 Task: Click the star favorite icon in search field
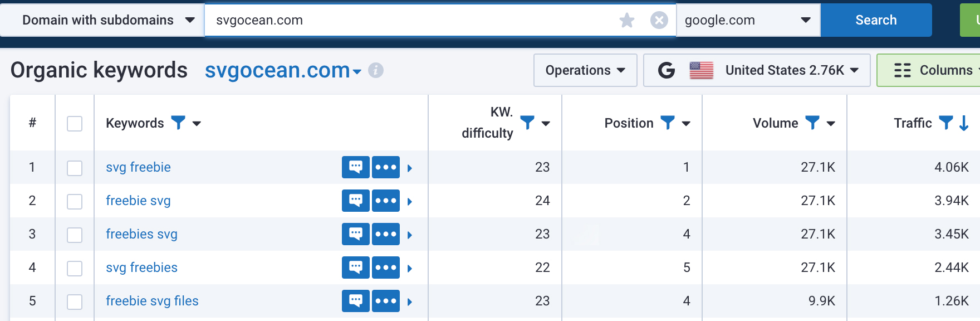pos(626,21)
